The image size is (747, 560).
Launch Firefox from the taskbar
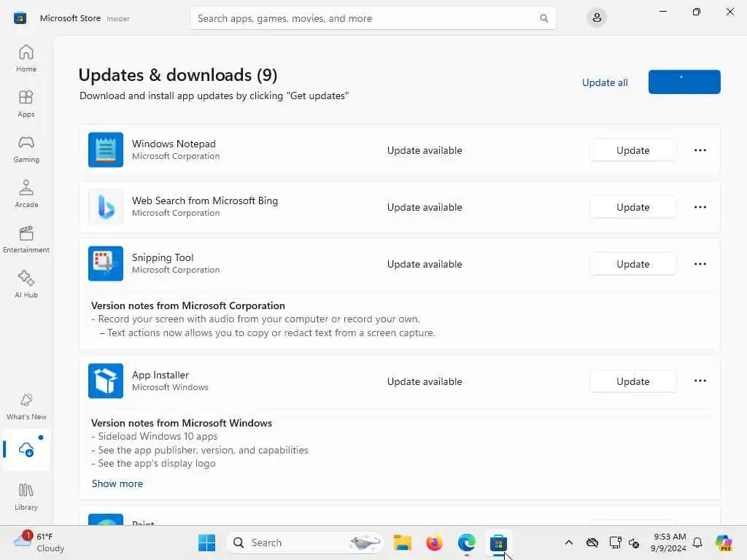coord(434,542)
